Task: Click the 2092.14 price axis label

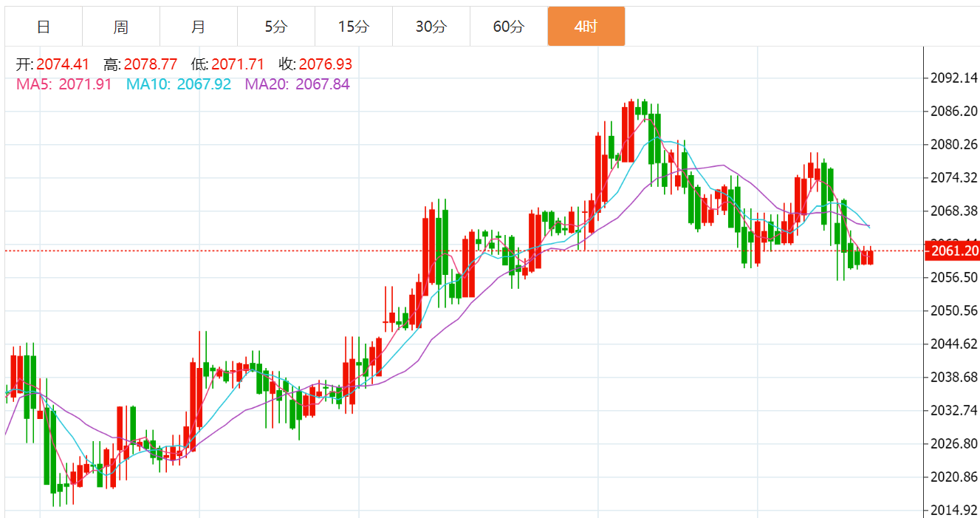Action: [955, 78]
